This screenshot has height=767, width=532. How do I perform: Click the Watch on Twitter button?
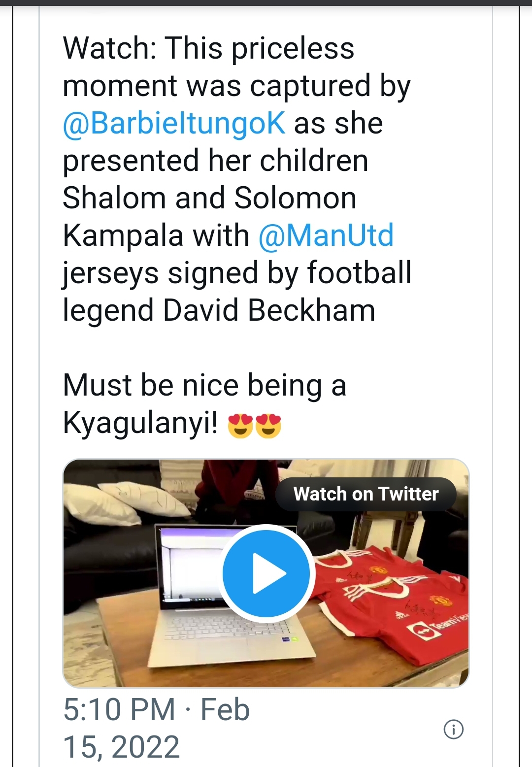366,494
